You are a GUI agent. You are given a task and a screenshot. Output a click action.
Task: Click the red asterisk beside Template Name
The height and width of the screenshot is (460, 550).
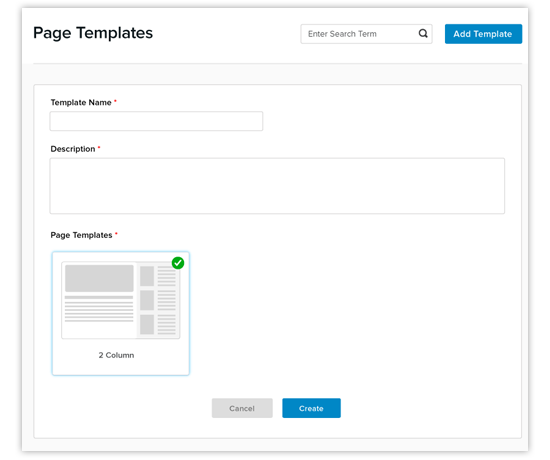click(x=115, y=101)
